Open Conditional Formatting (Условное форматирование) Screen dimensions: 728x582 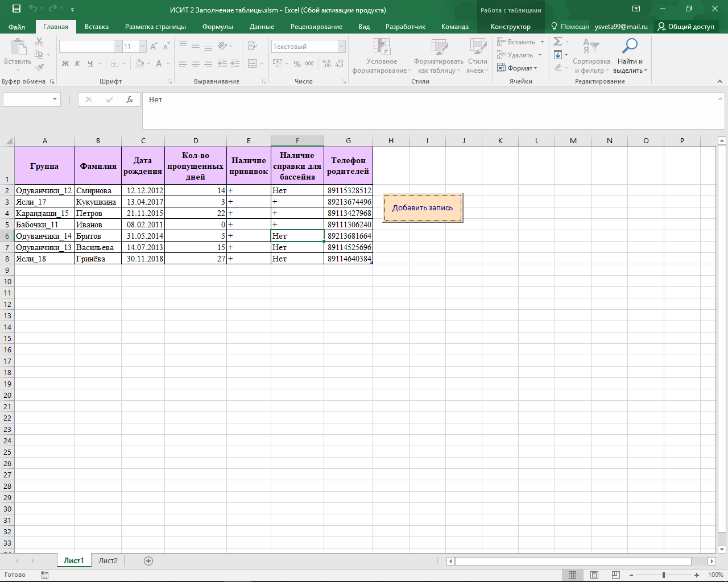pyautogui.click(x=382, y=56)
